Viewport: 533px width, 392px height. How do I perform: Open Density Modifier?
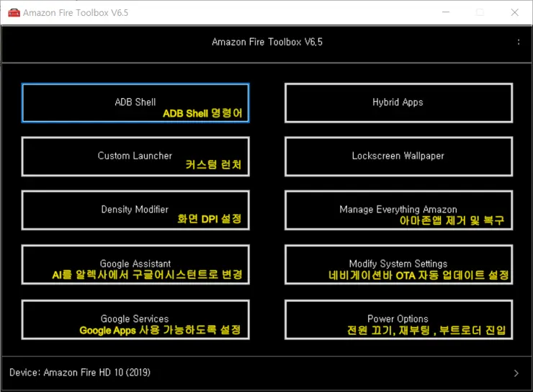[x=135, y=210]
